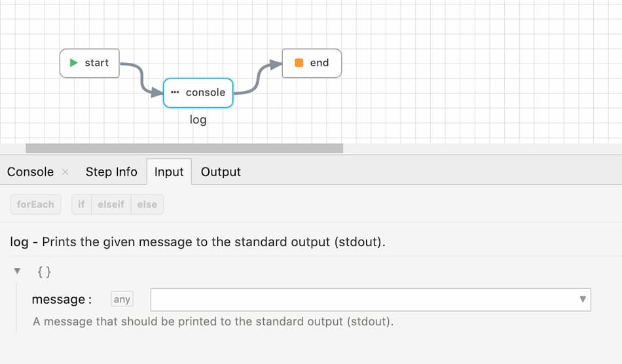This screenshot has height=364, width=622.
Task: Click the message help text about stdout
Action: [x=213, y=321]
